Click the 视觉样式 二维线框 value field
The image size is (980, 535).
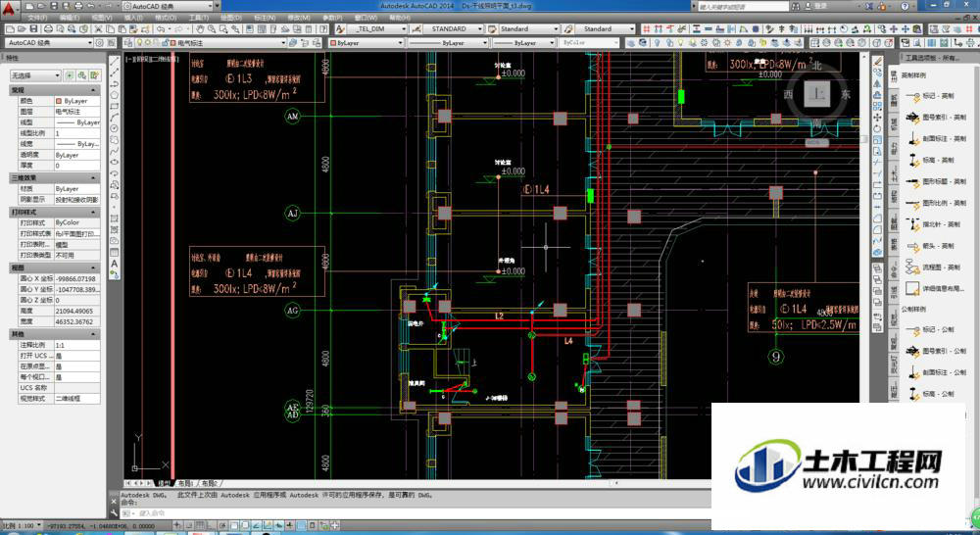77,398
